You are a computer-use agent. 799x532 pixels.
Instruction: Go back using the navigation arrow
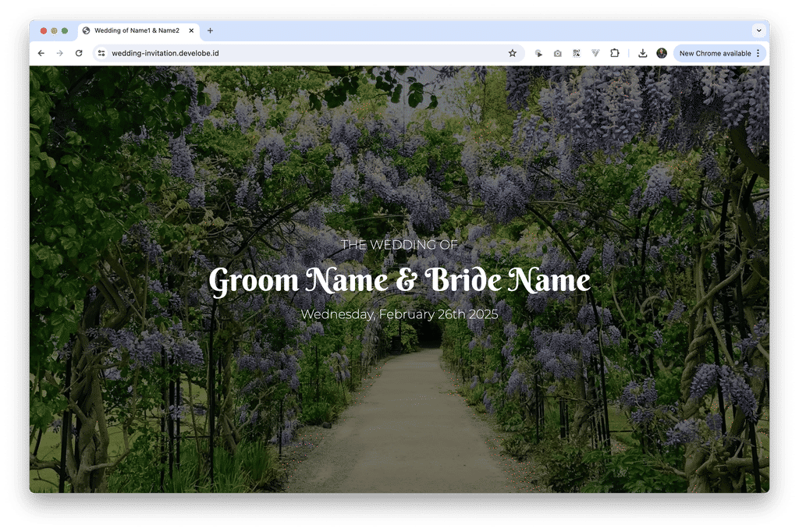(41, 53)
